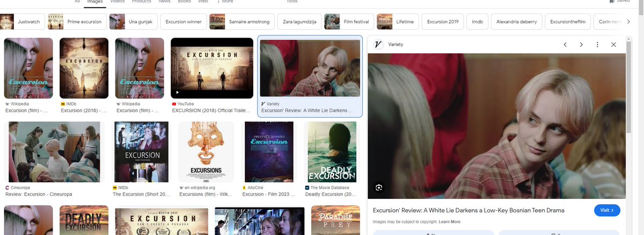644x235 pixels.
Task: Click the 'Review: Excursion - Cineuropa' caption
Action: tap(39, 194)
